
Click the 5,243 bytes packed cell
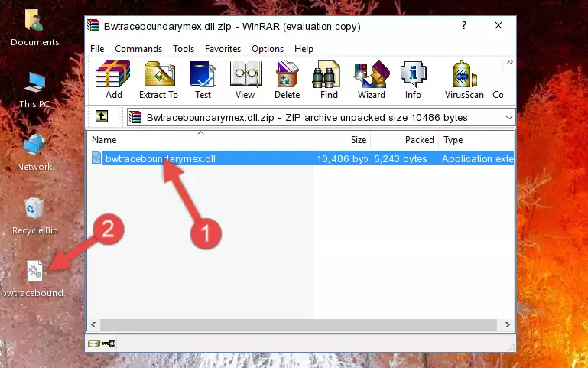click(401, 158)
